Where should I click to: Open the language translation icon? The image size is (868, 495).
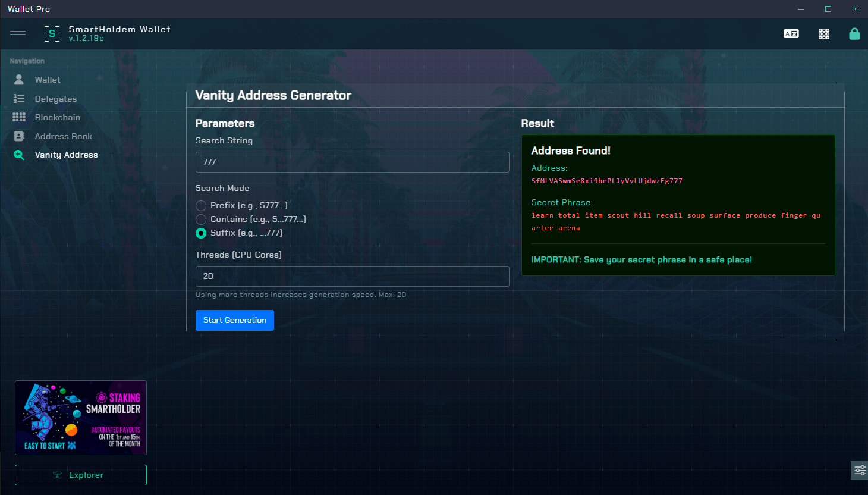[791, 34]
